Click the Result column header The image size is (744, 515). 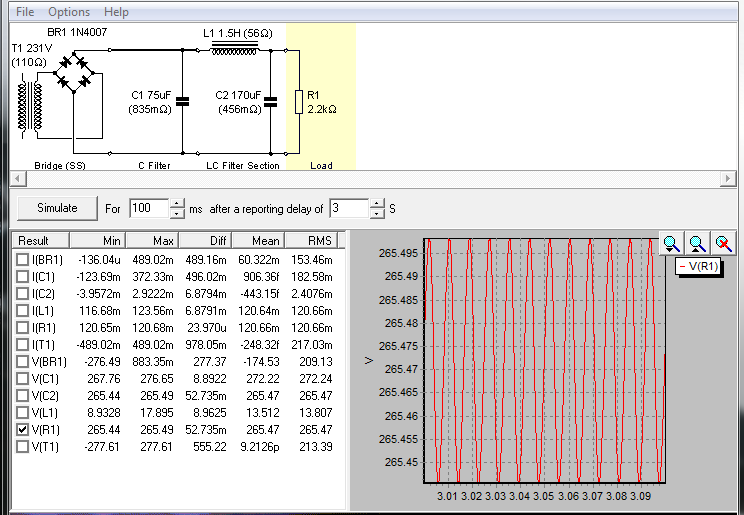(x=41, y=241)
